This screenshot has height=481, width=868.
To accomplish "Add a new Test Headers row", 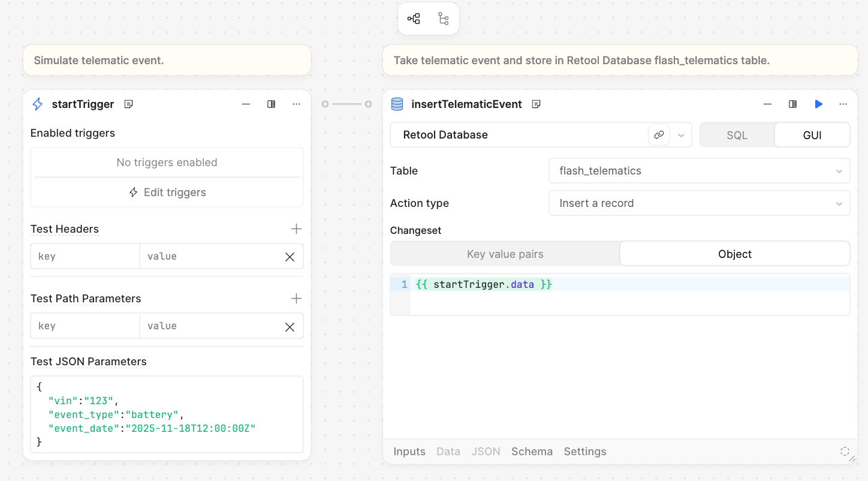I will pyautogui.click(x=296, y=229).
